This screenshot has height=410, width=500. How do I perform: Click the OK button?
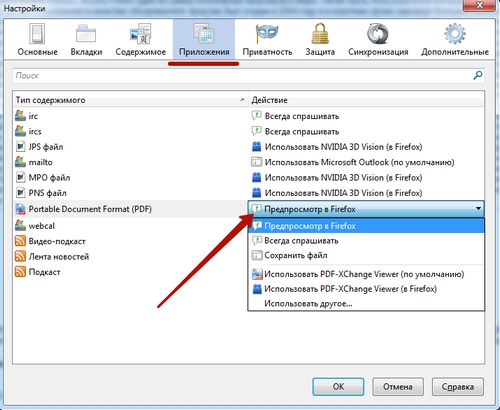click(x=338, y=387)
